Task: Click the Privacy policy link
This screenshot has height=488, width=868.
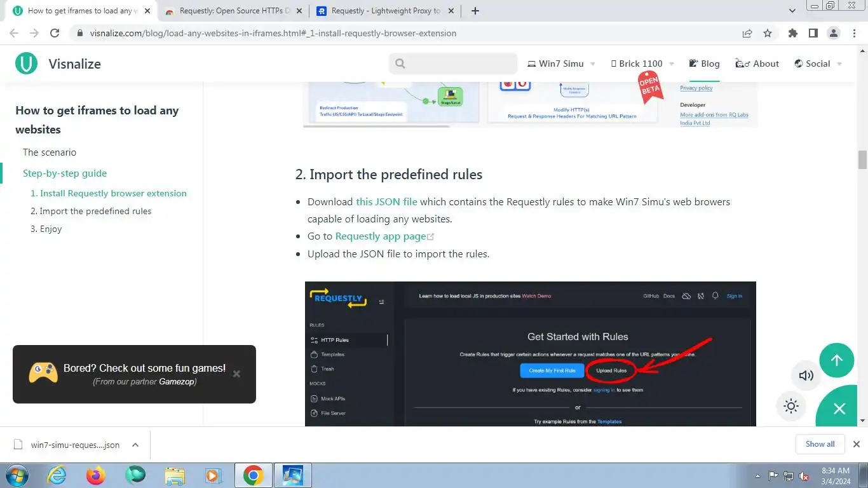Action: pos(696,88)
